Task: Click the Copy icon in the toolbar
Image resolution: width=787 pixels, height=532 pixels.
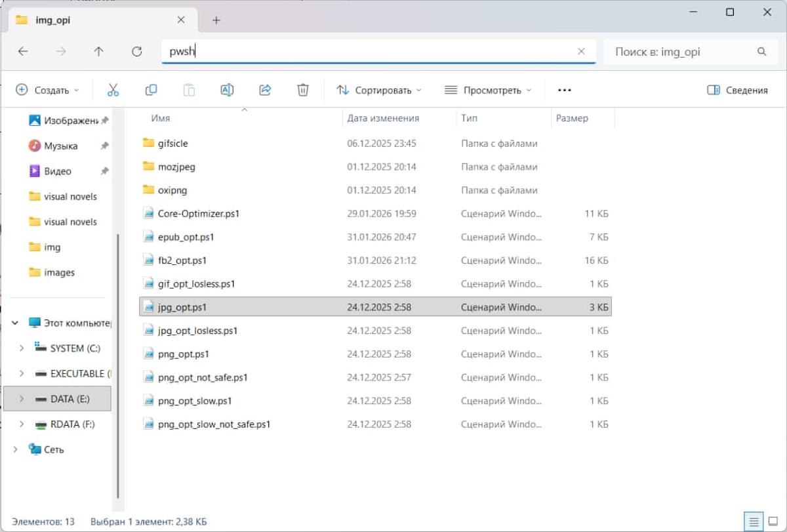Action: tap(151, 89)
